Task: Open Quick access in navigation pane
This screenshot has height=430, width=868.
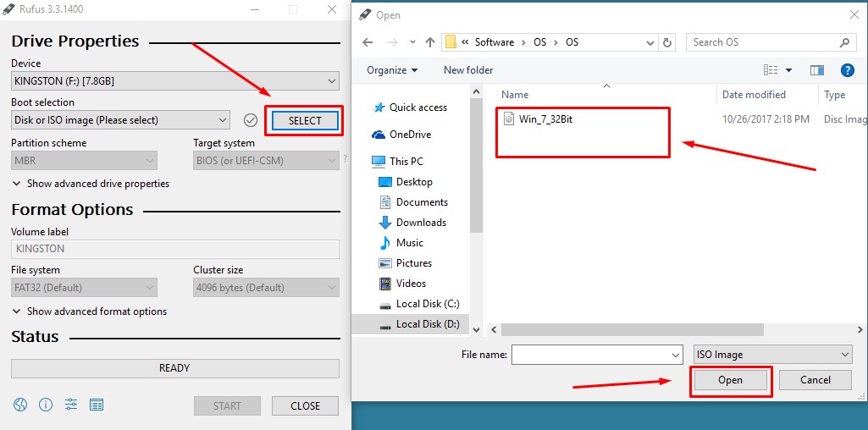Action: (x=410, y=107)
